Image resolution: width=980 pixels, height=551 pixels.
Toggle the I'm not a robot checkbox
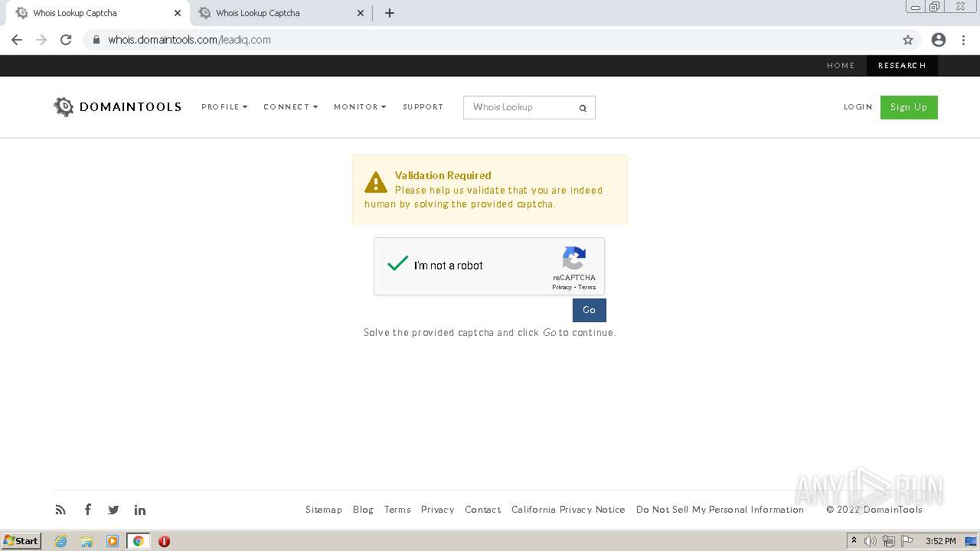[x=397, y=265]
